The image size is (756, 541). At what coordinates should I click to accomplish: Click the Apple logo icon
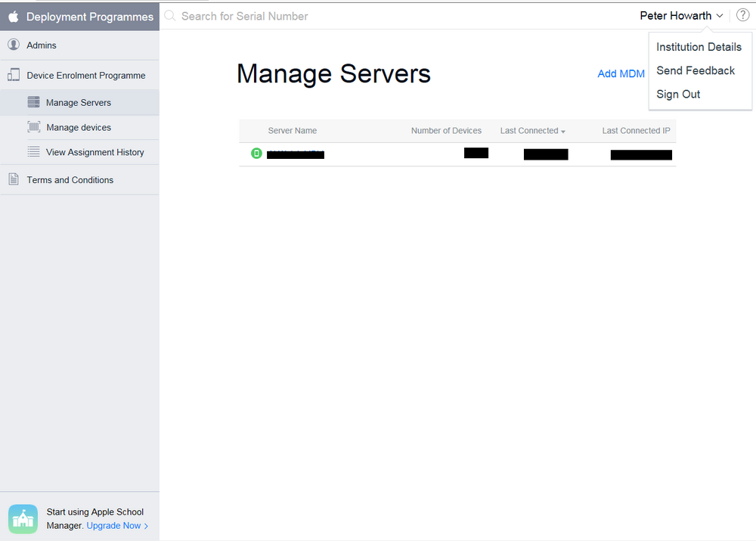point(14,17)
